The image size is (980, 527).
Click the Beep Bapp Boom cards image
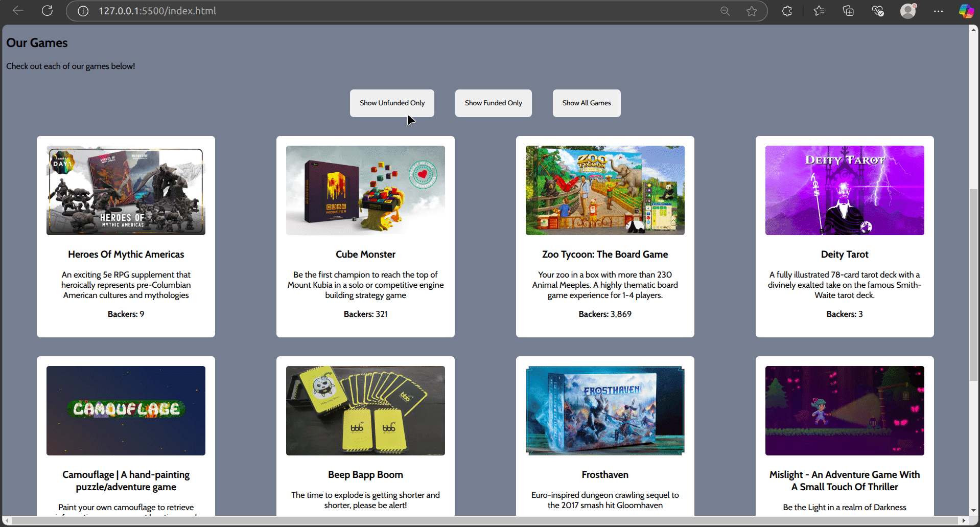(365, 410)
